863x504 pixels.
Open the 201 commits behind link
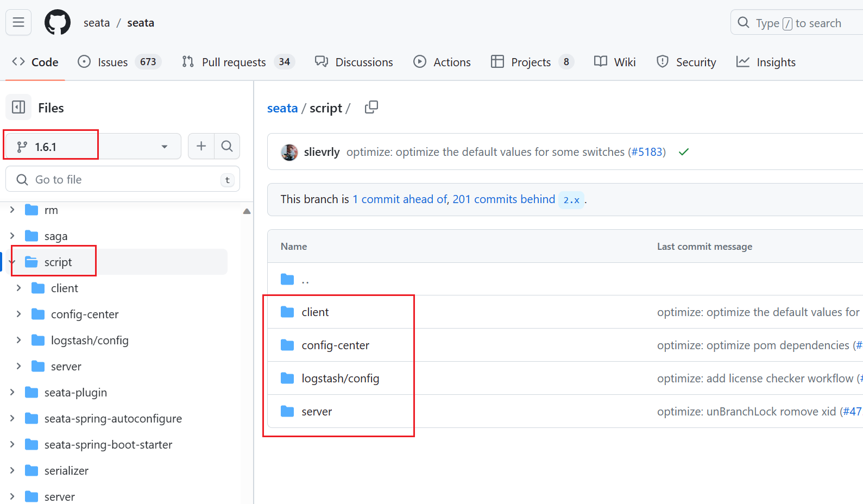click(504, 199)
